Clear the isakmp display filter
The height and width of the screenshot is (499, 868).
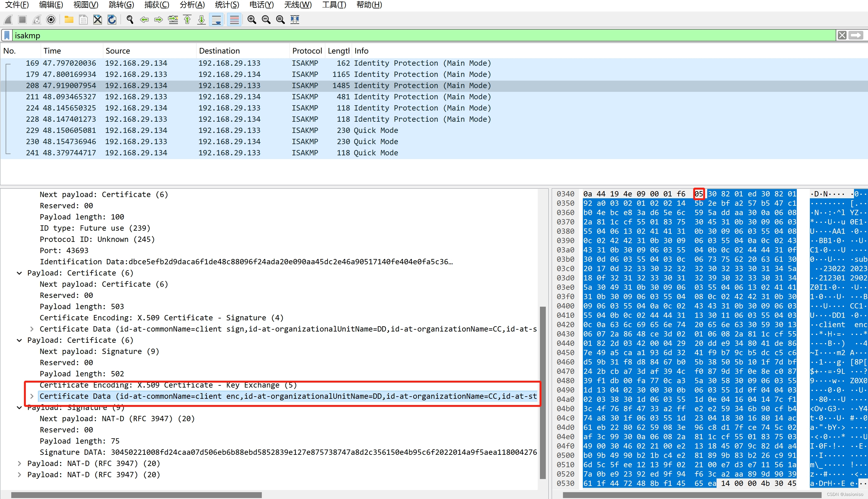(842, 35)
